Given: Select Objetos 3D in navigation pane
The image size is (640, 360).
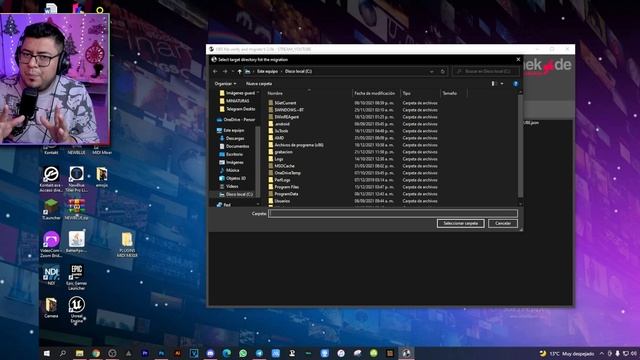Looking at the screenshot, I should click(233, 178).
